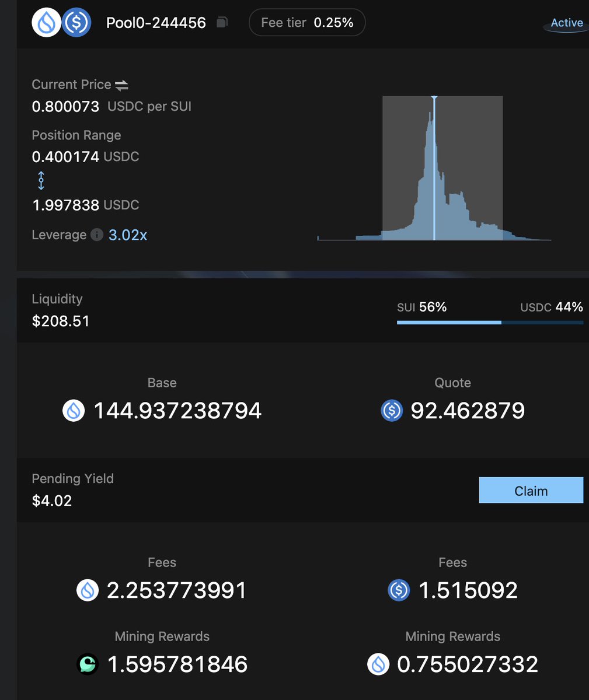Click the SUI icon next to mining rewards 0.755027332
589x700 pixels.
point(380,664)
